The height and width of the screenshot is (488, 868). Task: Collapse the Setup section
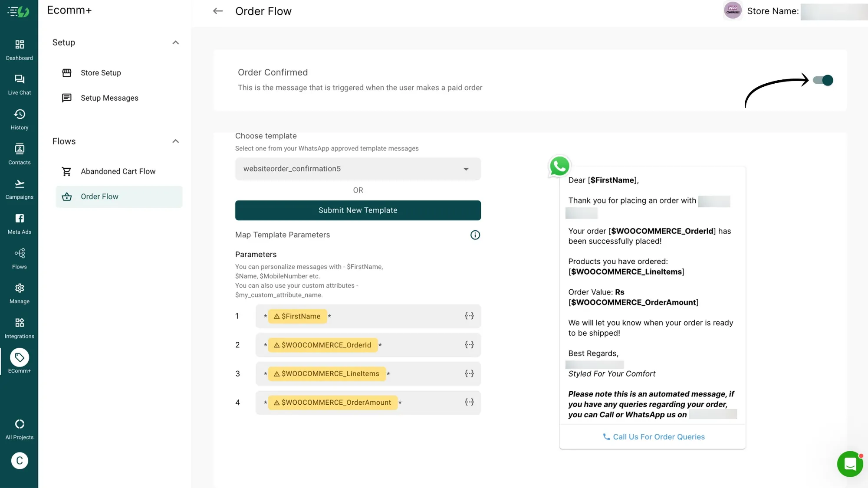coord(175,42)
